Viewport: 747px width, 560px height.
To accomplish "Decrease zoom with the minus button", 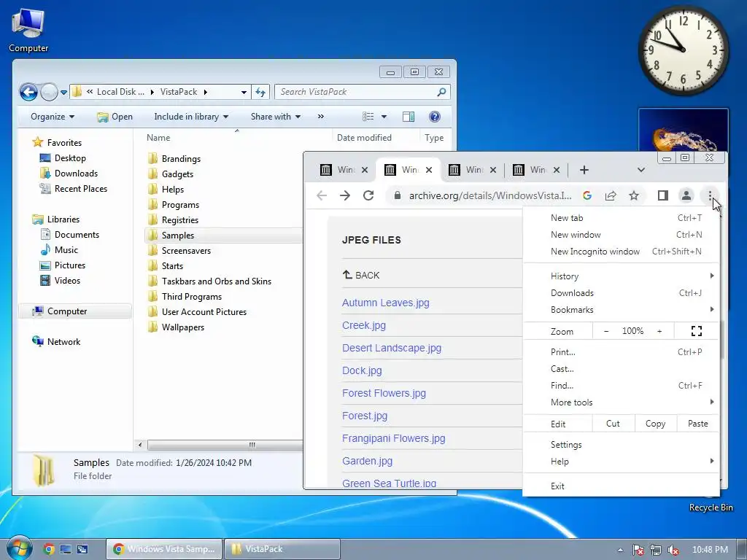I will click(606, 331).
